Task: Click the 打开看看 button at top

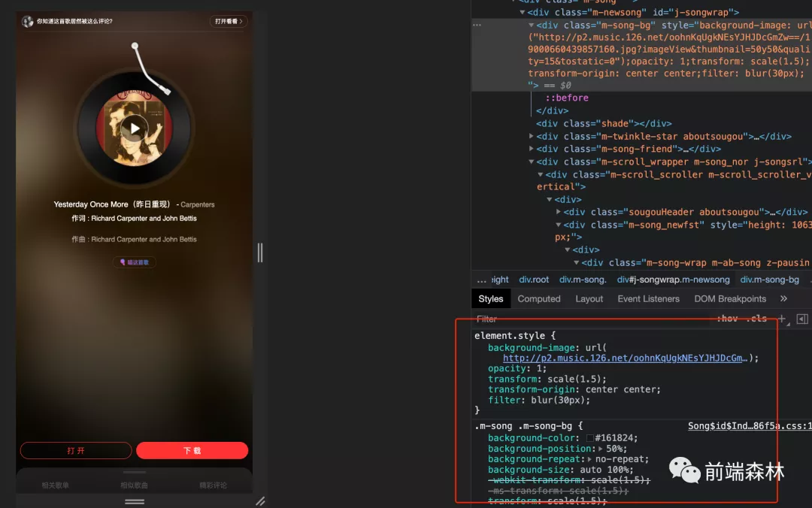Action: (229, 21)
